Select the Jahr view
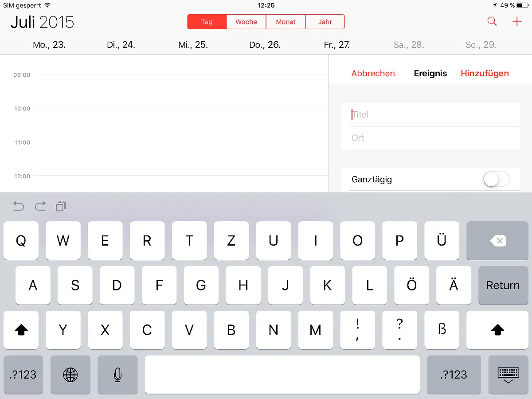This screenshot has width=532, height=399. click(325, 22)
